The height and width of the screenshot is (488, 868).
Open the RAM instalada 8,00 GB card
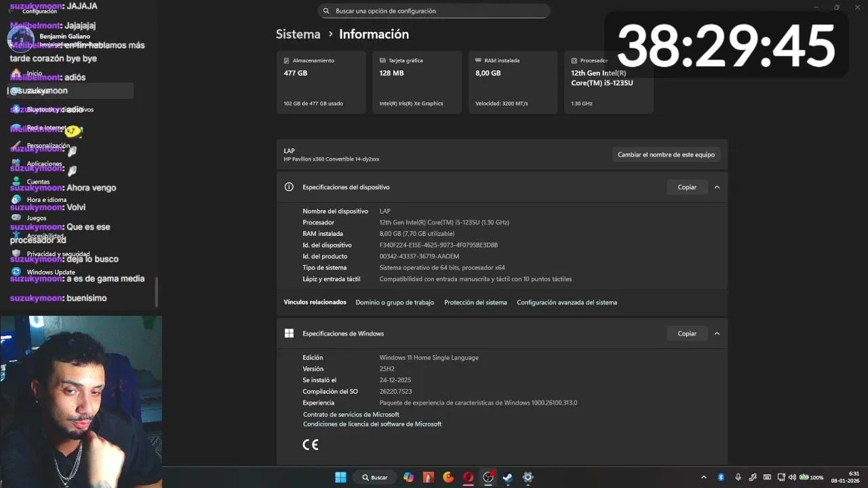(x=513, y=82)
